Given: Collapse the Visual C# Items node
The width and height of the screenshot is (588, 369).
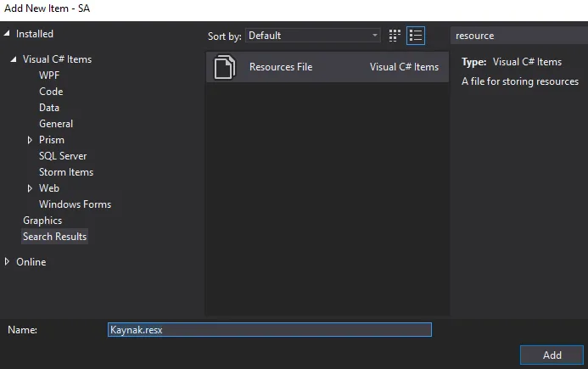Looking at the screenshot, I should 14,59.
